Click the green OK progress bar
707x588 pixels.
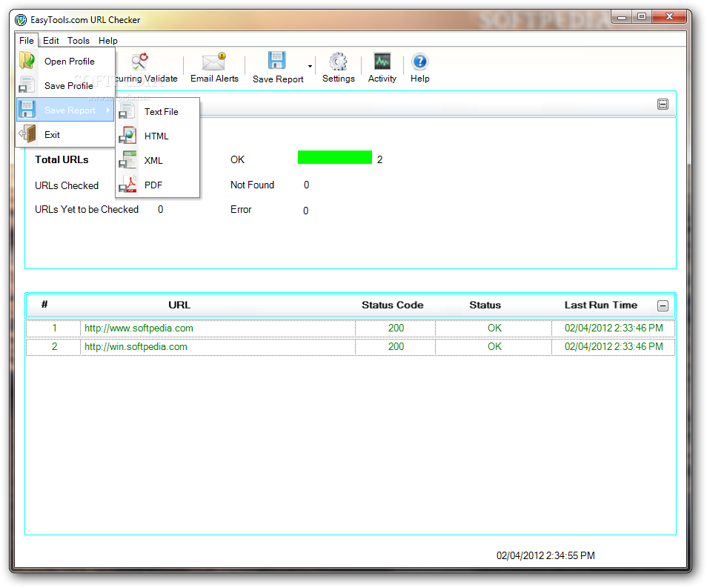[x=335, y=157]
